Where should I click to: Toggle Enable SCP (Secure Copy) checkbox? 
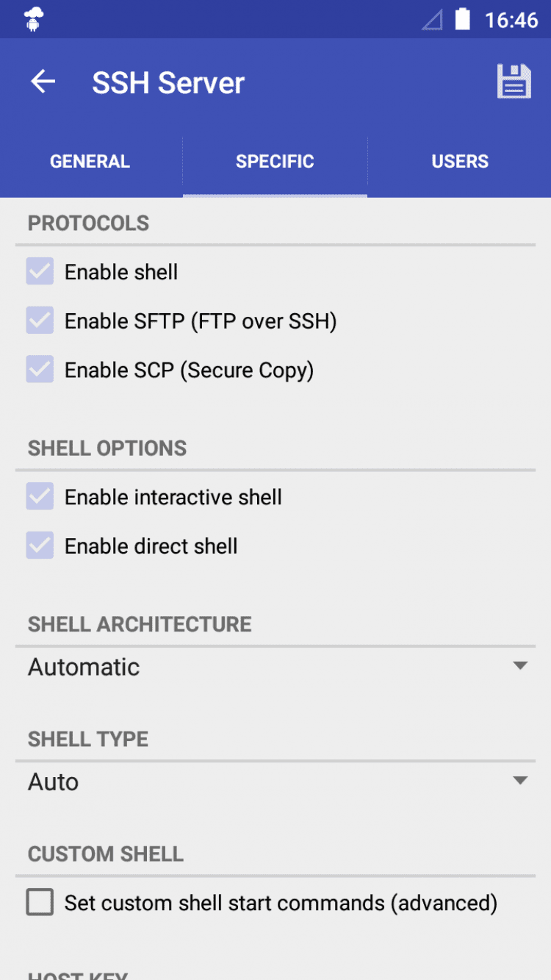pos(40,370)
